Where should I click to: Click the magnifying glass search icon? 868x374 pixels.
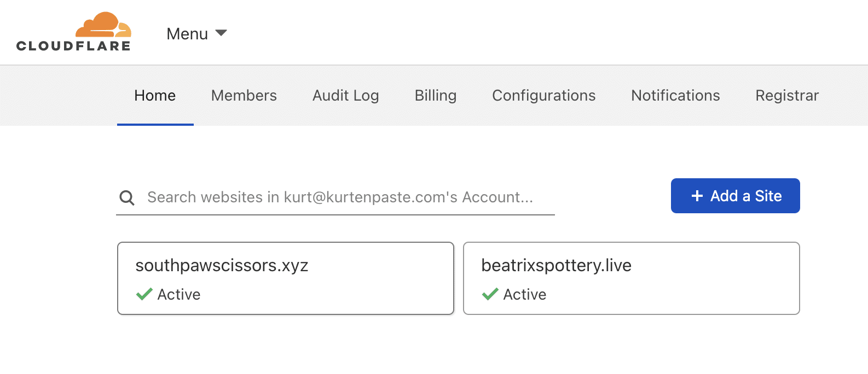[127, 197]
